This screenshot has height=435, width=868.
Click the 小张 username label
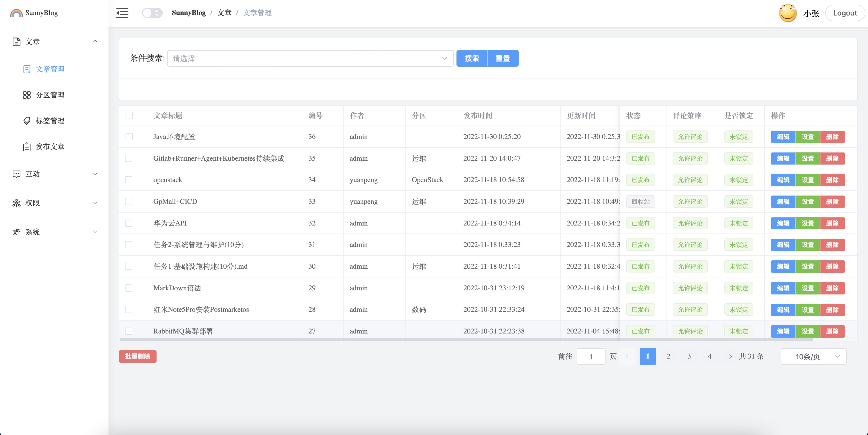pyautogui.click(x=811, y=13)
